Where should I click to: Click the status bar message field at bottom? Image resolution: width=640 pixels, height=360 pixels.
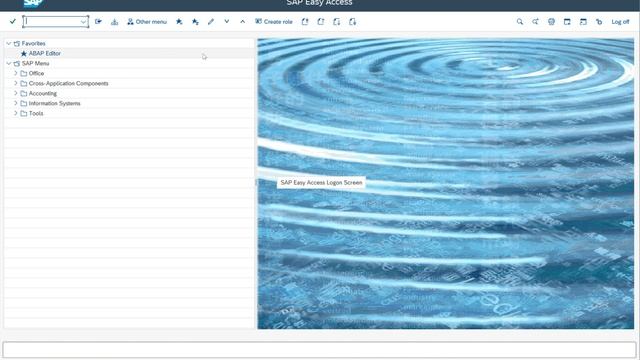[x=320, y=350]
